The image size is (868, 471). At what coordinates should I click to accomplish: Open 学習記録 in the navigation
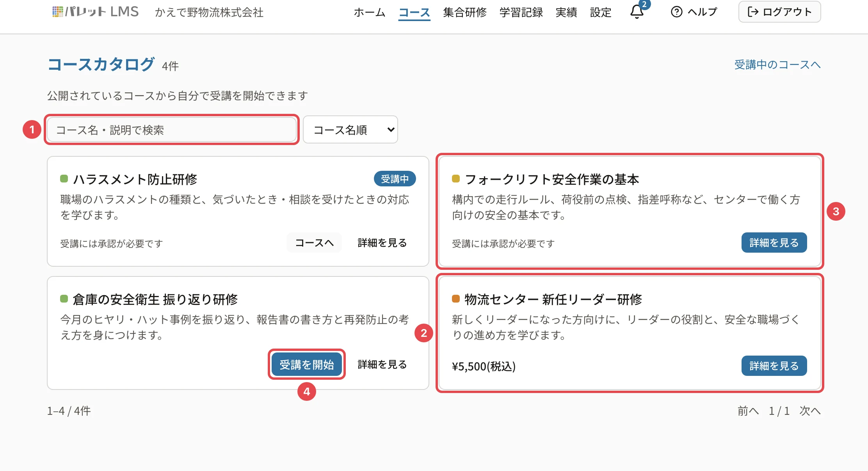[x=521, y=12]
